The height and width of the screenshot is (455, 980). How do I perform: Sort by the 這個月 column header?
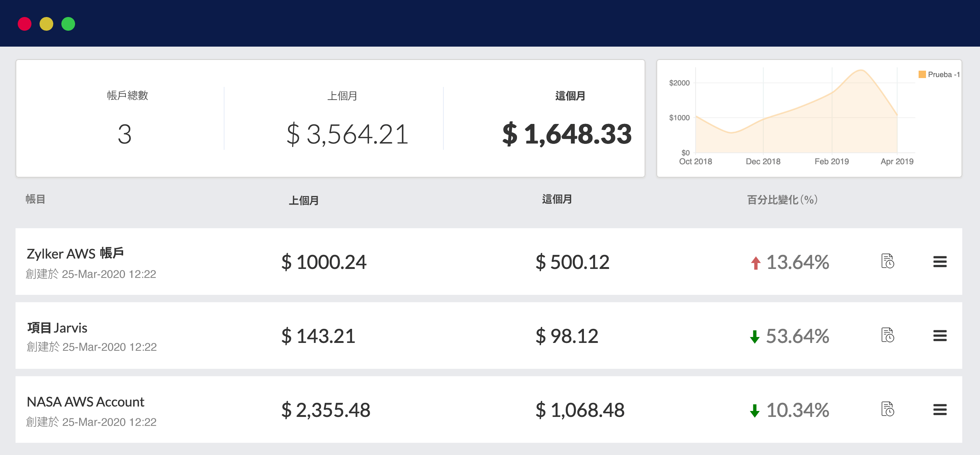click(557, 199)
